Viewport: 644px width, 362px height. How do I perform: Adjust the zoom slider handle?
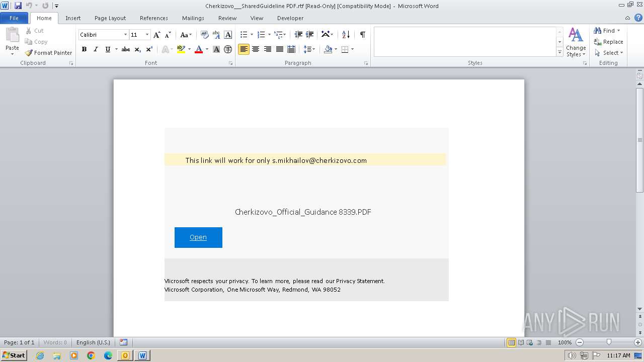pyautogui.click(x=609, y=342)
